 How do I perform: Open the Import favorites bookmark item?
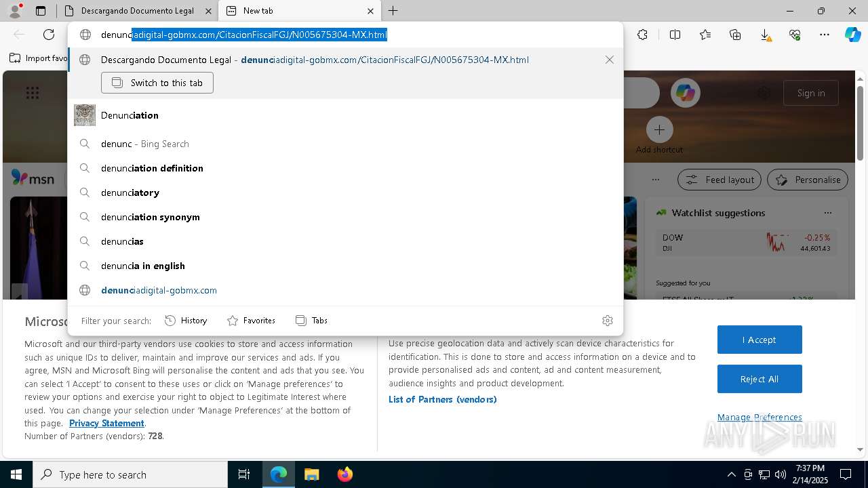click(x=39, y=58)
